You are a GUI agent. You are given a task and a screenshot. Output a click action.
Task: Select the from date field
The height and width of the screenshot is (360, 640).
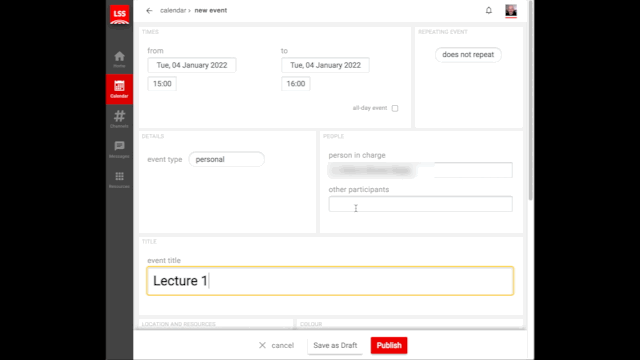192,65
